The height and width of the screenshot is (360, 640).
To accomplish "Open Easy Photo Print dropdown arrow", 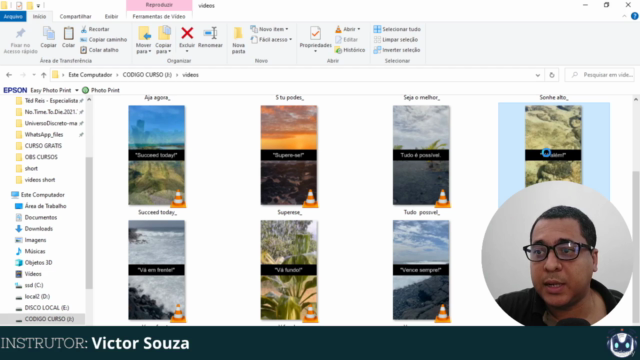I will [77, 90].
